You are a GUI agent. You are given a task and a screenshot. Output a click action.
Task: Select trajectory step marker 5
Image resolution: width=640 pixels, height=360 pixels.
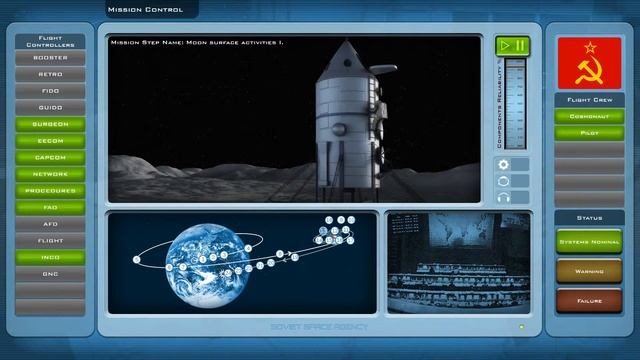point(136,260)
